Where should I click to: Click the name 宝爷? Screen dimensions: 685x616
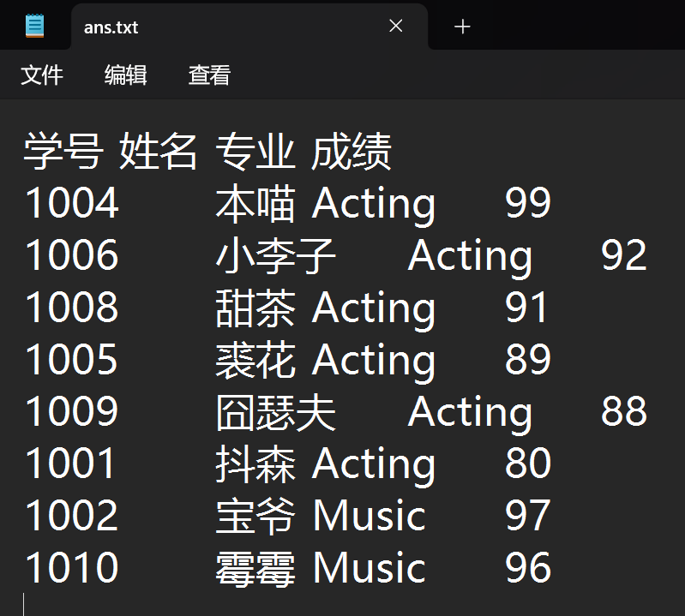(255, 516)
